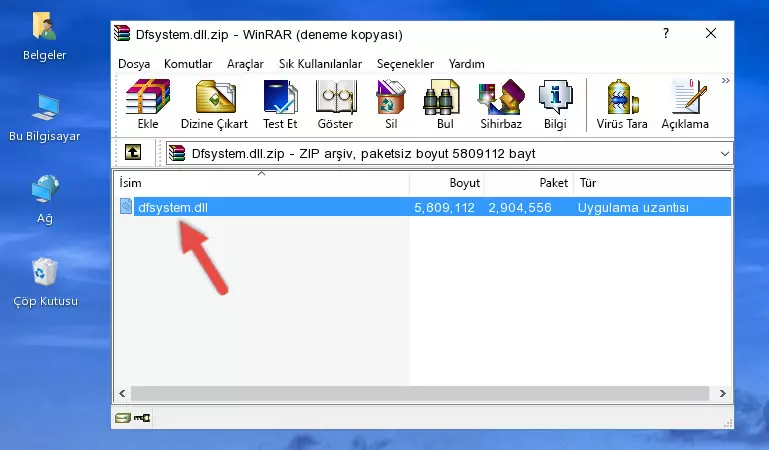
Task: Click the Ekle (Add) toolbar icon
Action: coord(148,97)
